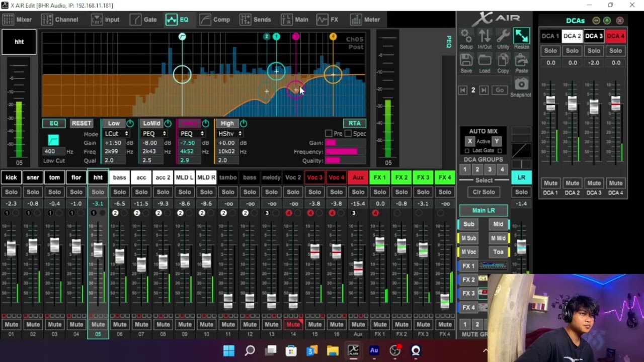Open Windows Start menu

coord(229,350)
